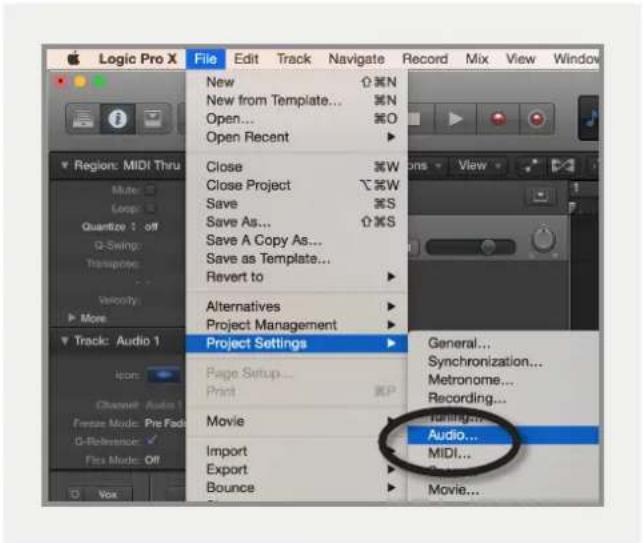
Task: Expand the Open Recent submenu
Action: pyautogui.click(x=296, y=137)
